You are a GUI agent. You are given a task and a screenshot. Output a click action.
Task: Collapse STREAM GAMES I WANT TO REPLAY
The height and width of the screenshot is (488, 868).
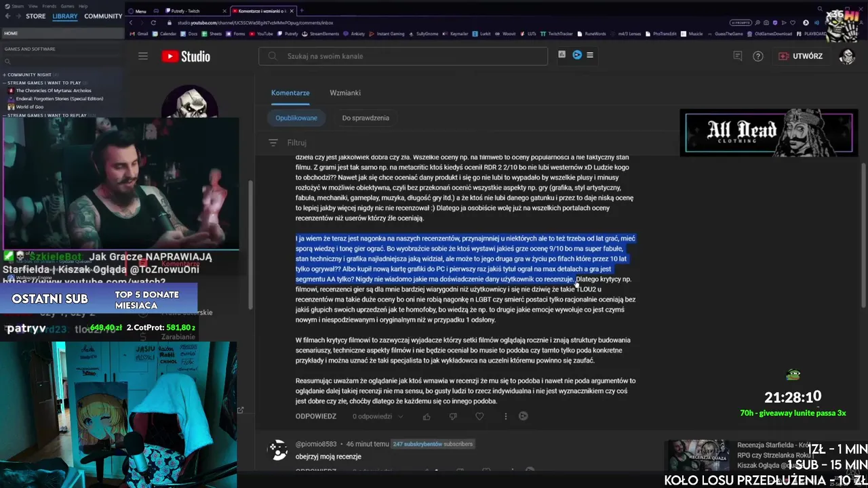tap(45, 115)
